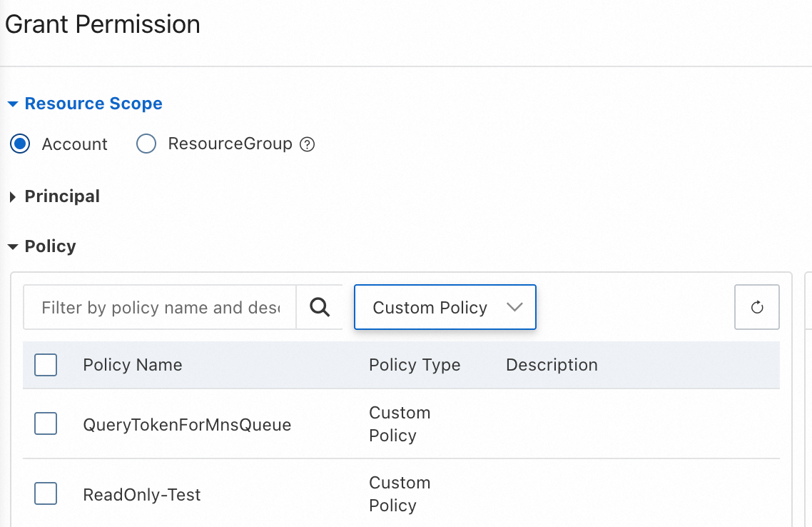812x527 pixels.
Task: Expand the Principal section
Action: click(x=12, y=197)
